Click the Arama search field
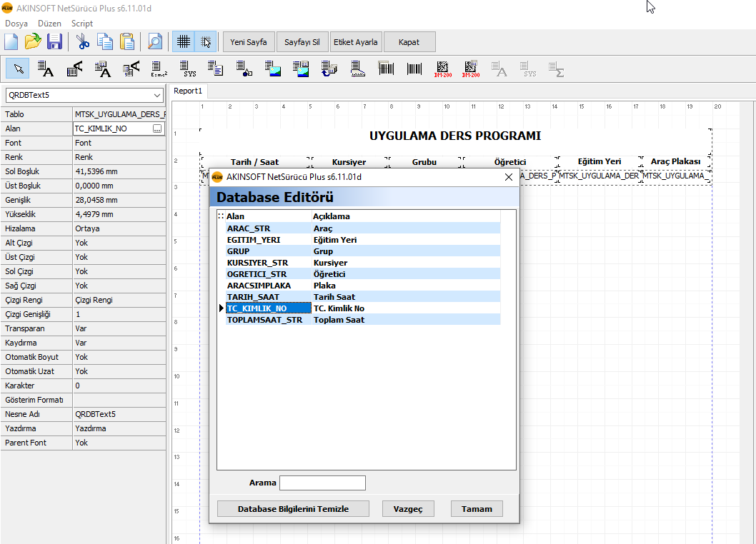Viewport: 756px width, 544px height. point(322,483)
